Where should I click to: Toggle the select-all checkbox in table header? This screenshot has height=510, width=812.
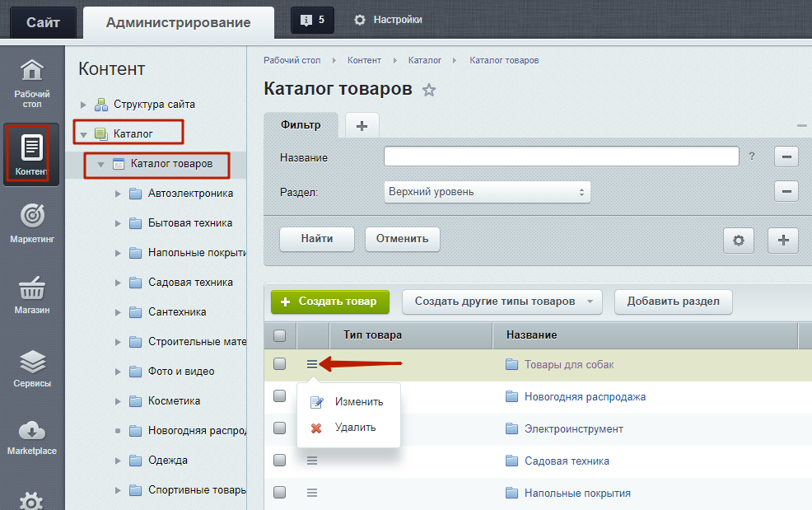pos(280,335)
